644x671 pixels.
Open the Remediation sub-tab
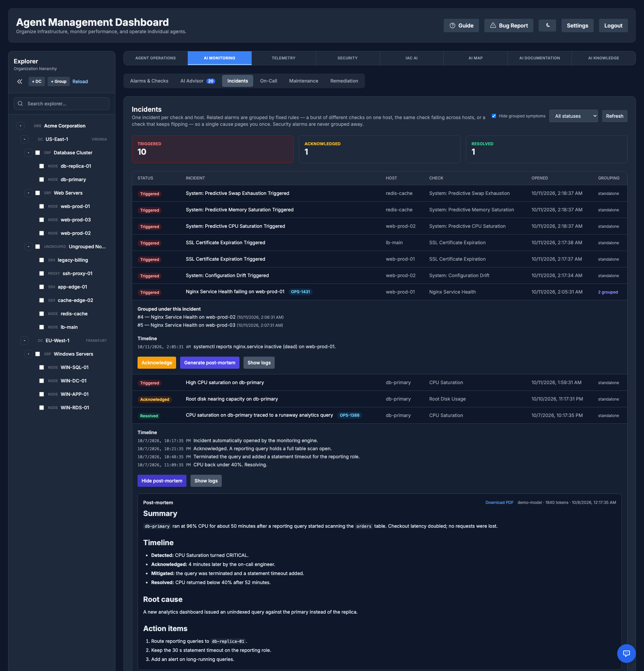click(x=344, y=81)
